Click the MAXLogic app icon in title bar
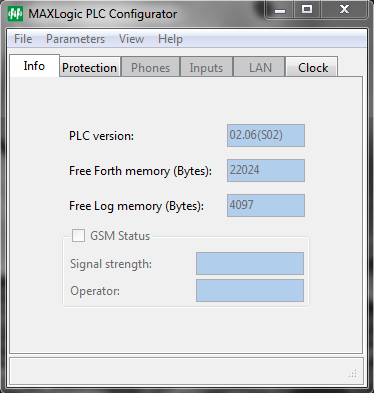The width and height of the screenshot is (374, 393). tap(15, 14)
